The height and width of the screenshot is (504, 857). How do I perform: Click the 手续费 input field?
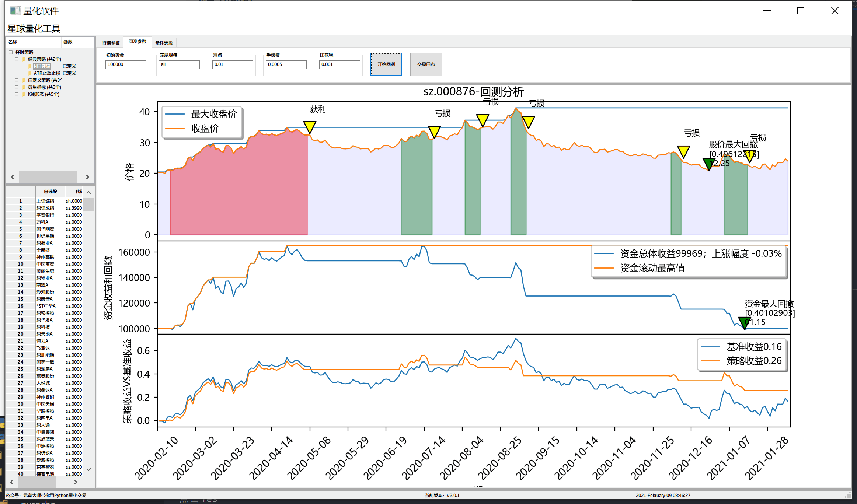click(286, 64)
